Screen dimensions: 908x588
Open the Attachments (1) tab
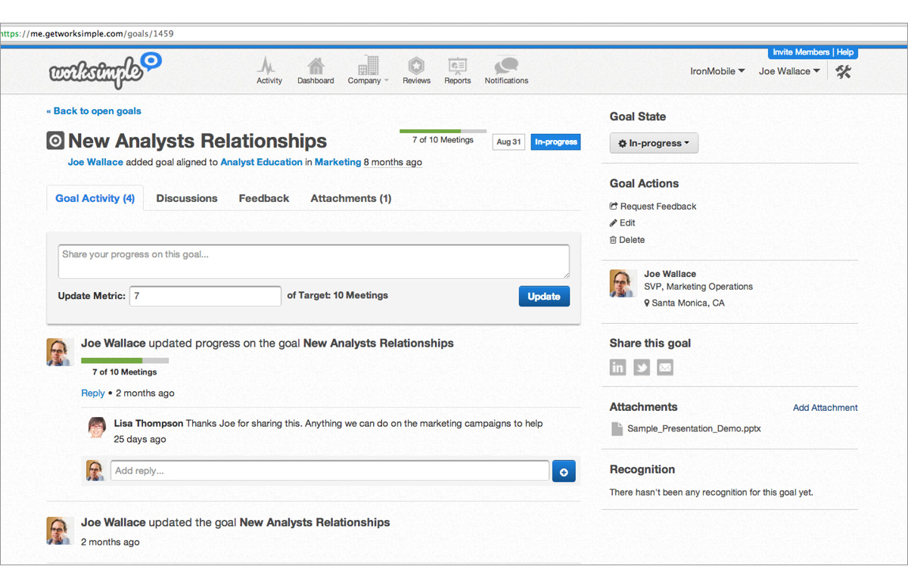(351, 198)
